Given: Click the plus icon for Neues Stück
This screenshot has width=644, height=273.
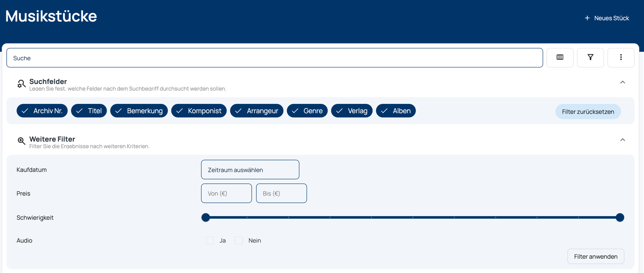Looking at the screenshot, I should pos(587,18).
